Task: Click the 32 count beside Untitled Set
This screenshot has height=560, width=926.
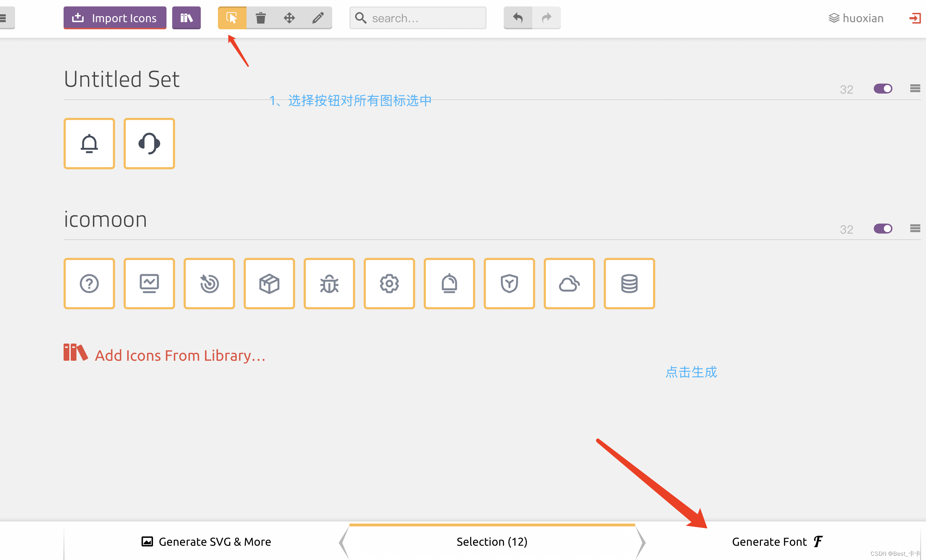Action: pos(846,89)
